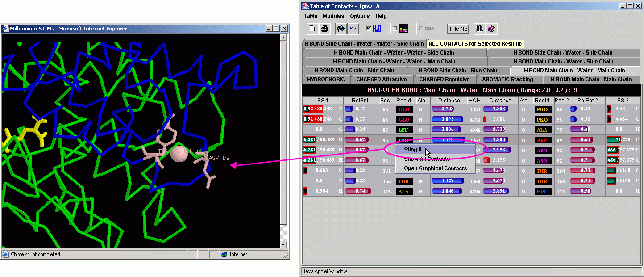Open H BOND Side Chain - Water - Side Chain tab

pos(563,53)
